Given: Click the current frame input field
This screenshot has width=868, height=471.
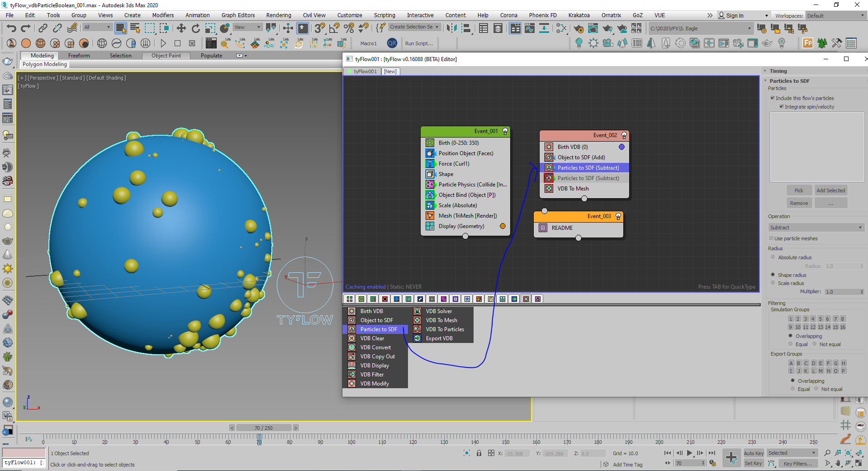Looking at the screenshot, I should click(688, 463).
